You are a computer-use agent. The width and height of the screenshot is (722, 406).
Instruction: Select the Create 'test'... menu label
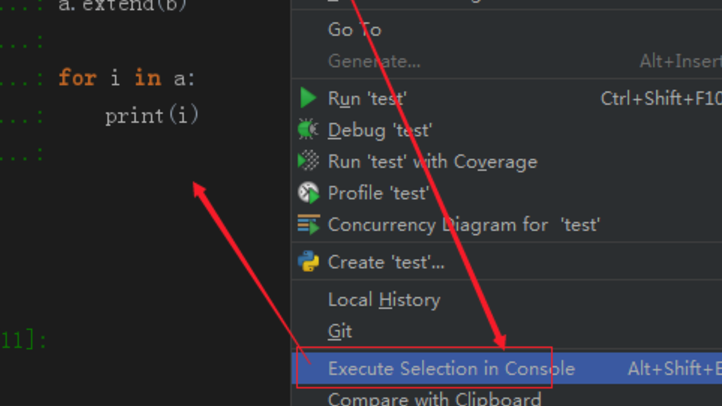click(386, 262)
